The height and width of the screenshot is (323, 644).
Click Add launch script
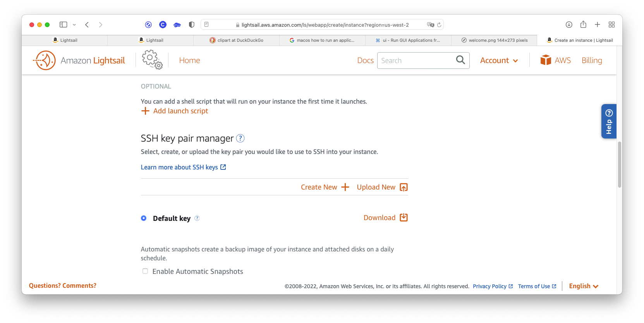[x=180, y=111]
